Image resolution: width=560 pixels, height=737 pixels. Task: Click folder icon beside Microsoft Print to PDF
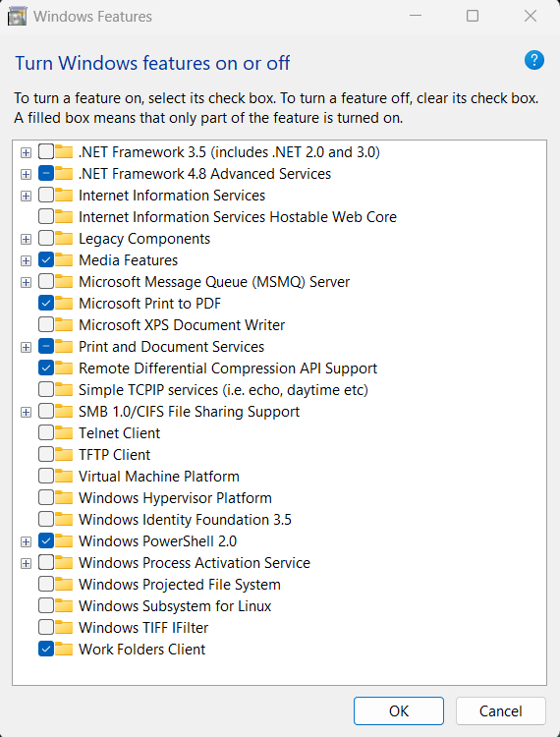coord(64,304)
